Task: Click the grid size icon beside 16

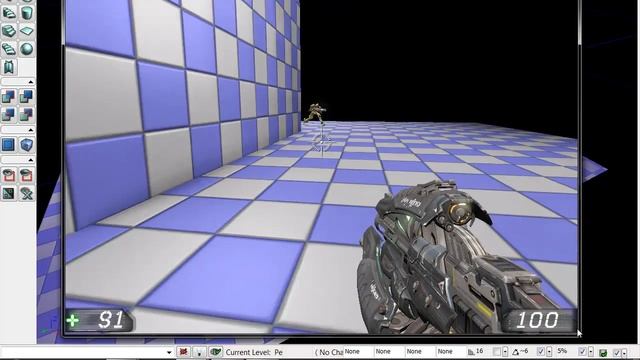Action: click(x=471, y=351)
